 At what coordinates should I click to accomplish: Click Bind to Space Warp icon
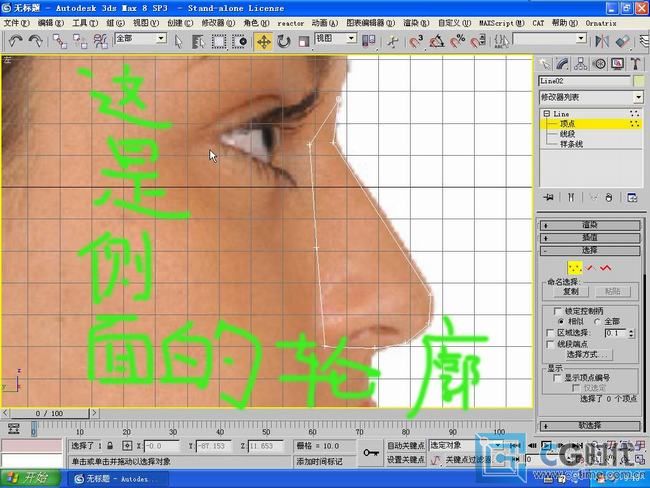[100, 41]
